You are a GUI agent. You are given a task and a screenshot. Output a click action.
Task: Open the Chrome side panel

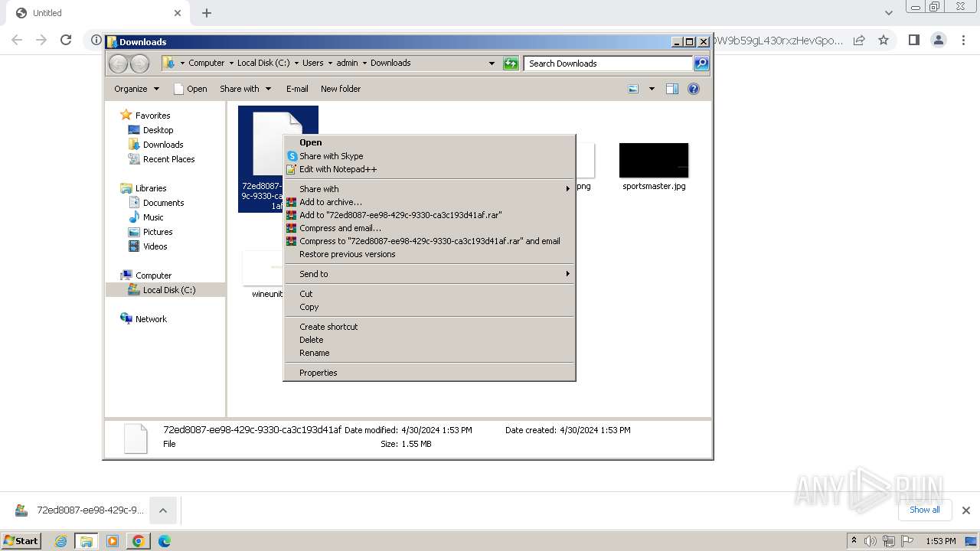(x=913, y=40)
